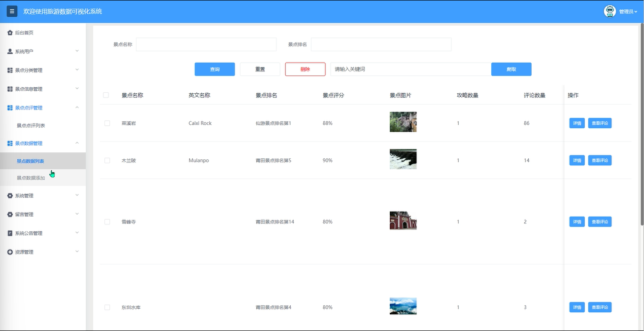This screenshot has width=644, height=331.
Task: Click the 景点数据管理 grid icon
Action: [10, 143]
